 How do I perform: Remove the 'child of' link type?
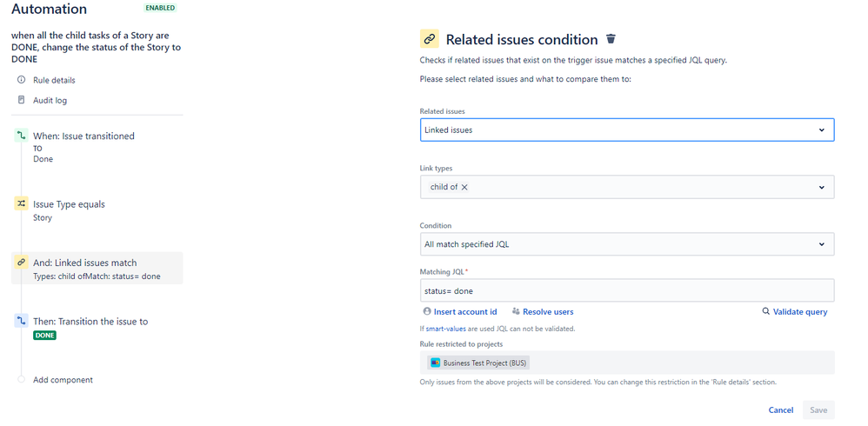point(464,187)
